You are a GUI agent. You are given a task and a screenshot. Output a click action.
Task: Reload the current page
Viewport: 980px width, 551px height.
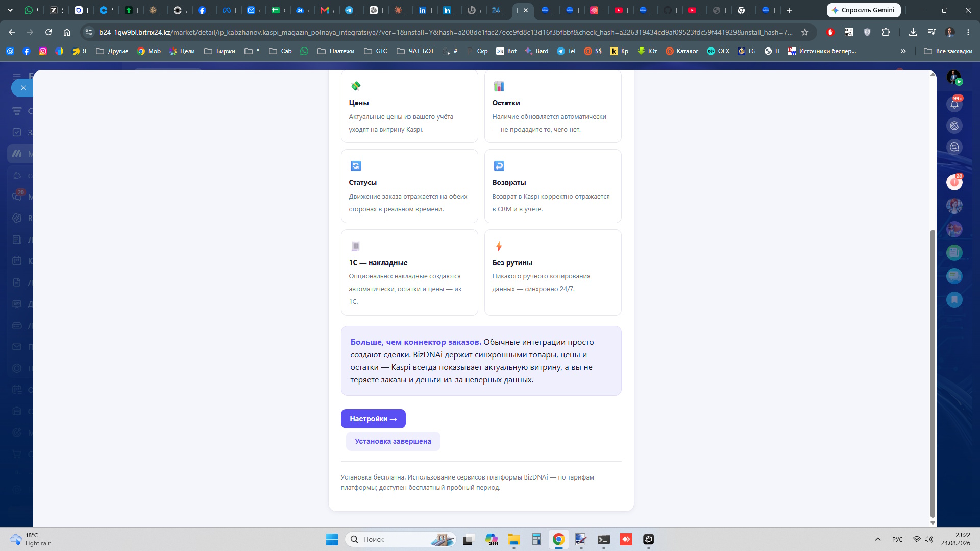point(48,32)
